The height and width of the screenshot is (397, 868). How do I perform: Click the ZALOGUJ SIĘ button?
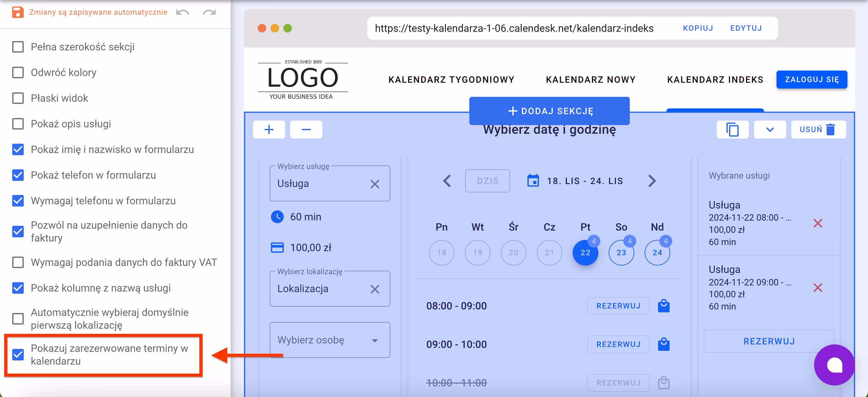812,80
